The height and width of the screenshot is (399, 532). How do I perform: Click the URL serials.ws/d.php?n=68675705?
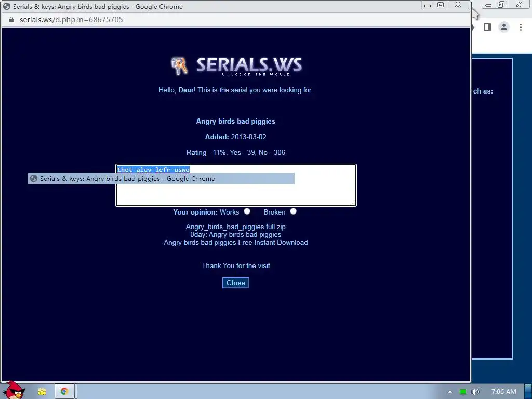tap(71, 20)
